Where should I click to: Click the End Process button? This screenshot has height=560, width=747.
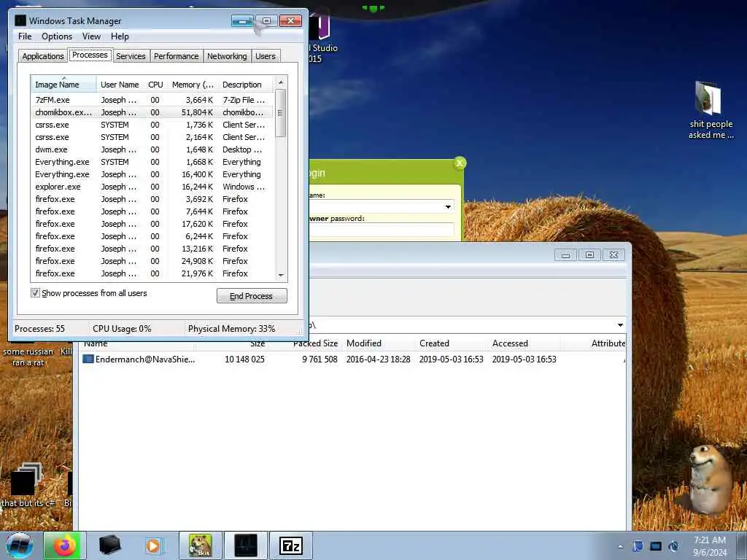252,296
